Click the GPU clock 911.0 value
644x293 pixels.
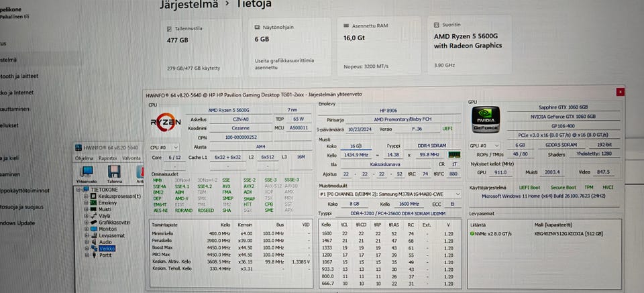point(500,173)
